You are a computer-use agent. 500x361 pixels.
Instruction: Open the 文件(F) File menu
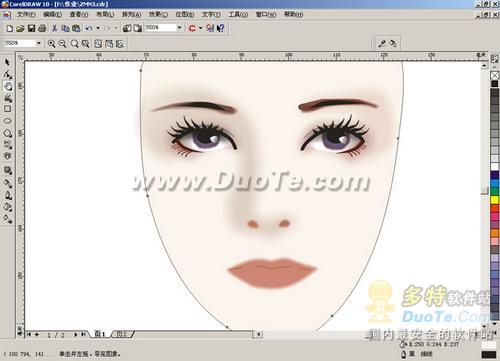tap(26, 14)
